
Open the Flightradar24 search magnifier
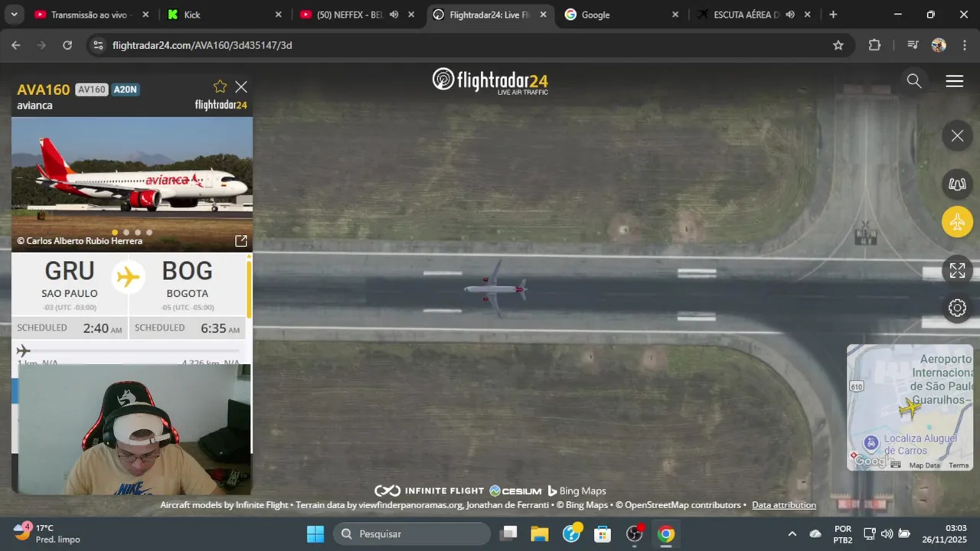pos(913,81)
